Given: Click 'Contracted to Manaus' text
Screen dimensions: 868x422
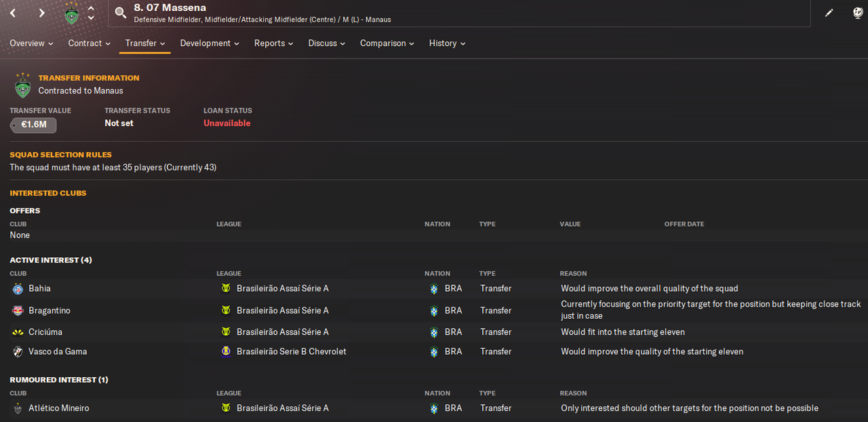Looking at the screenshot, I should click(81, 90).
